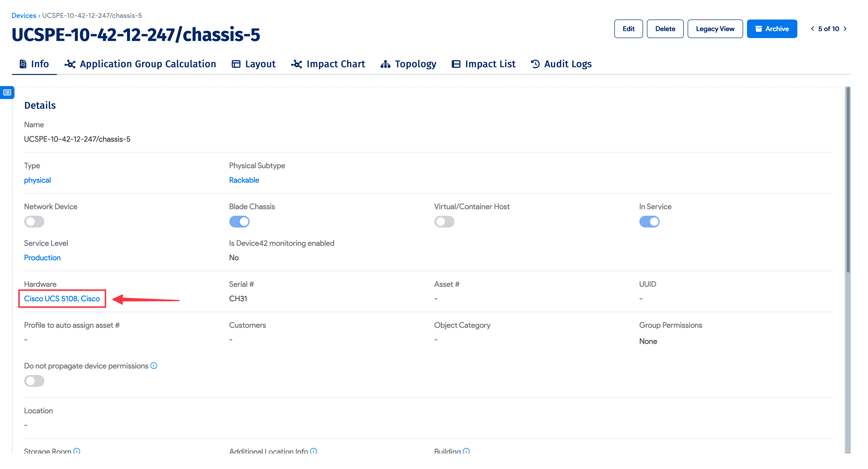Open the Cisco UCS 5108 hardware link

[62, 299]
